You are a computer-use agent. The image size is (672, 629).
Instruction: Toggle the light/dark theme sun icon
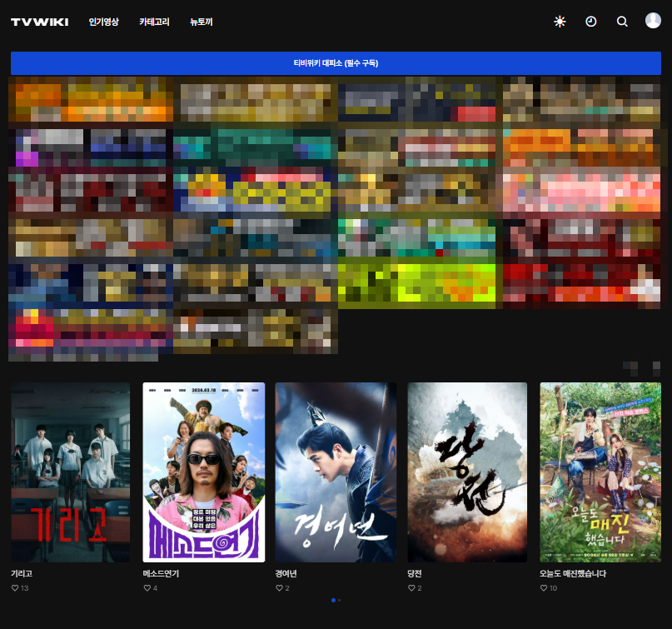[560, 22]
